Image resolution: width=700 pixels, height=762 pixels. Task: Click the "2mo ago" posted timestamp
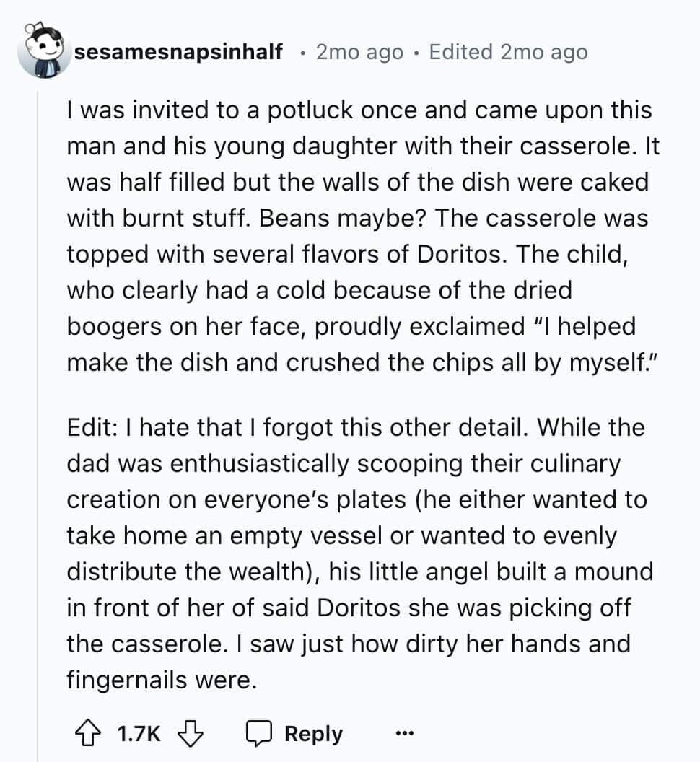359,52
